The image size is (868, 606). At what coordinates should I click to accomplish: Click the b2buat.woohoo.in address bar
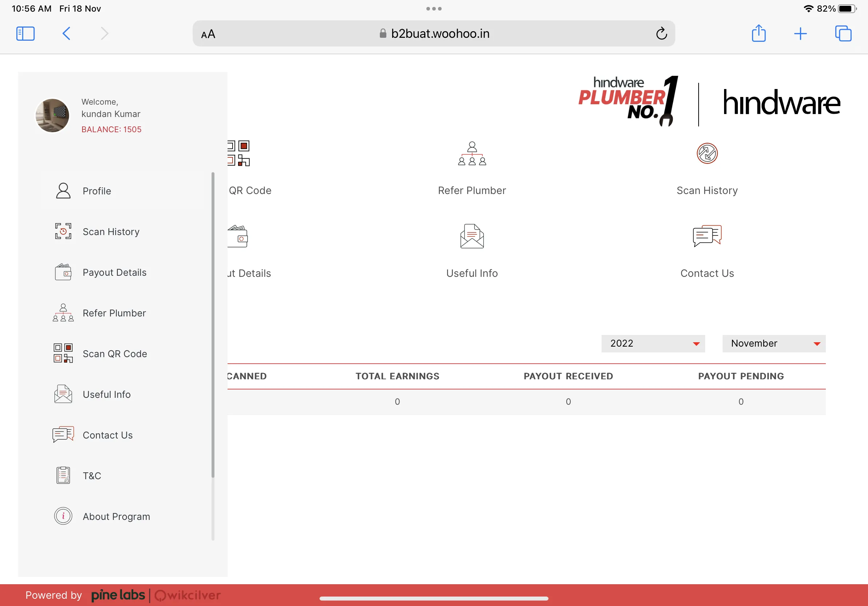434,34
